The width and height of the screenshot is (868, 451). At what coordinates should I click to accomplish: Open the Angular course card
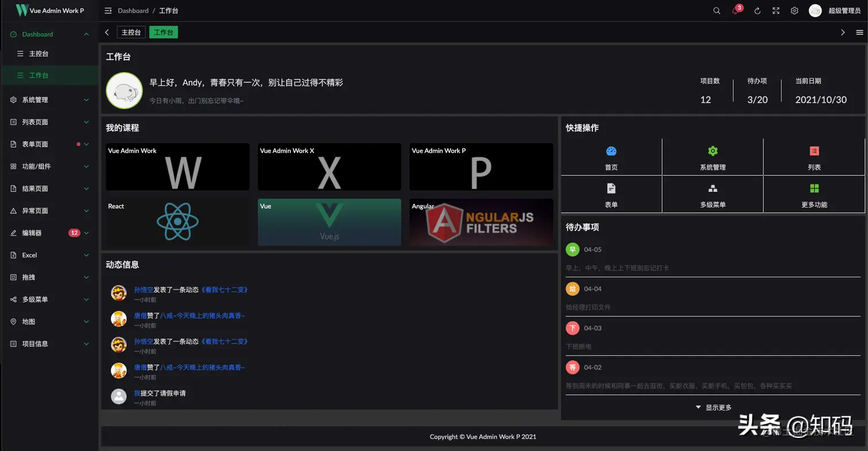coord(481,223)
